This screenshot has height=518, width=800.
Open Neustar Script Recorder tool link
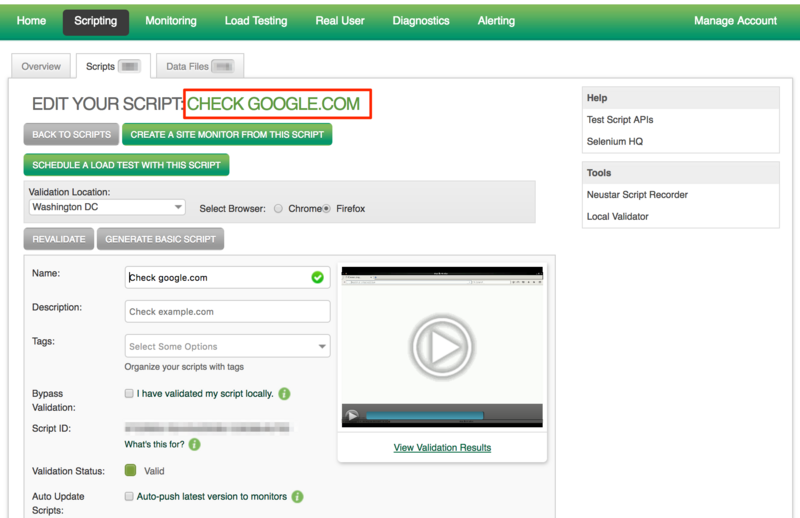point(637,194)
